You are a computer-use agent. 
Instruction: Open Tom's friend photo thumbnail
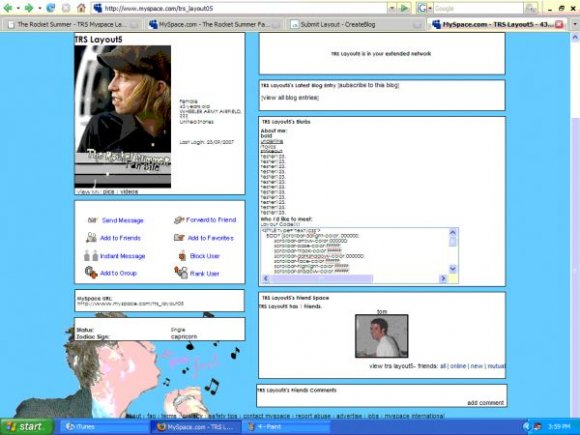[x=382, y=336]
